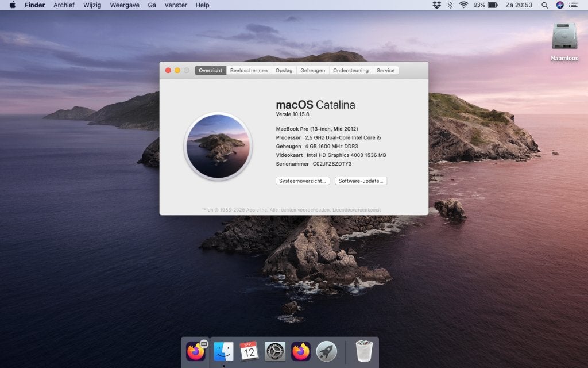The height and width of the screenshot is (368, 588).
Task: Switch to the Service tab
Action: [x=385, y=70]
